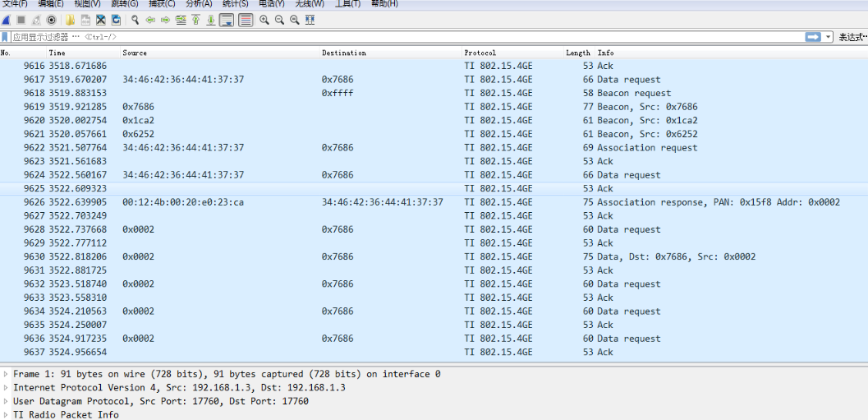Go forward in packet history
Viewport: 868px width, 420px height.
[x=165, y=21]
